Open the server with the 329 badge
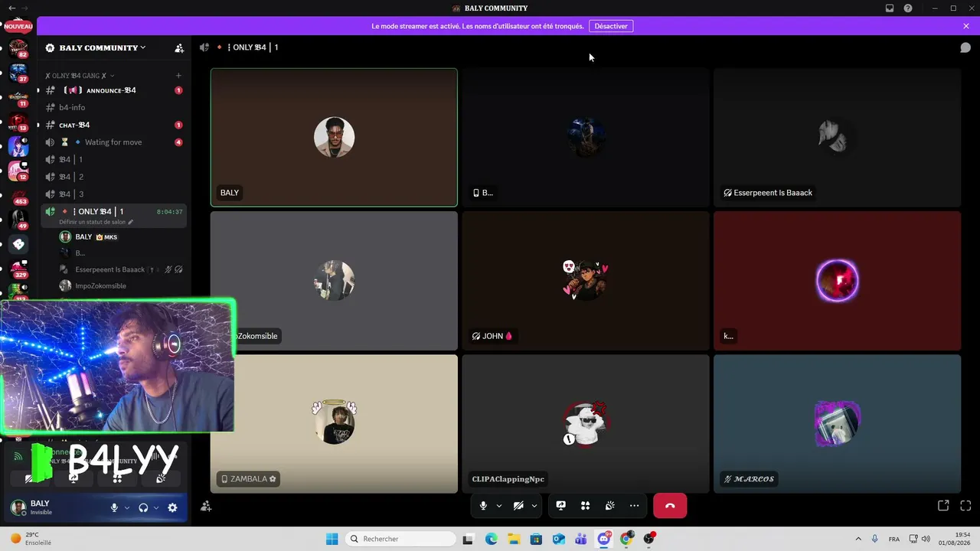The width and height of the screenshot is (980, 551). tap(19, 269)
